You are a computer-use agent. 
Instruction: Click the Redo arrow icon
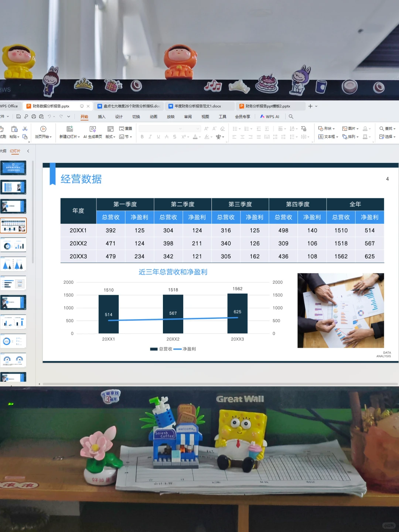(61, 116)
